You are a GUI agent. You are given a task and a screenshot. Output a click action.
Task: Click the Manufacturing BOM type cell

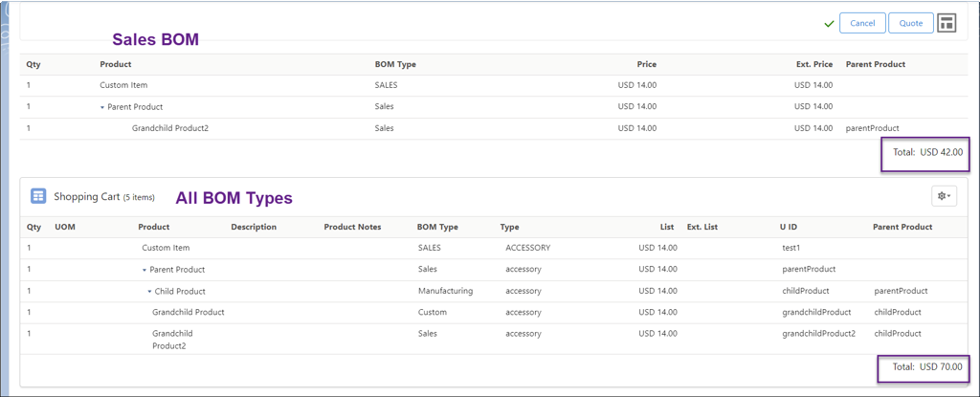(x=446, y=291)
